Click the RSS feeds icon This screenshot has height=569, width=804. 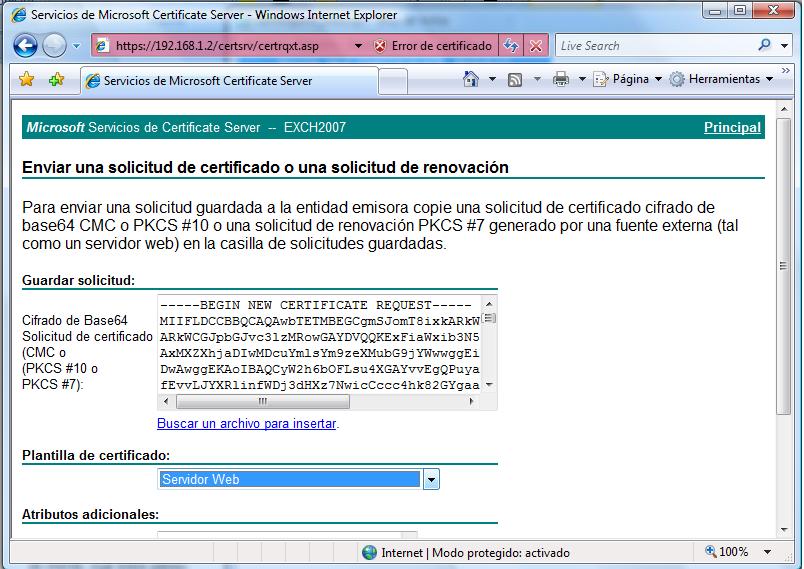coord(515,79)
